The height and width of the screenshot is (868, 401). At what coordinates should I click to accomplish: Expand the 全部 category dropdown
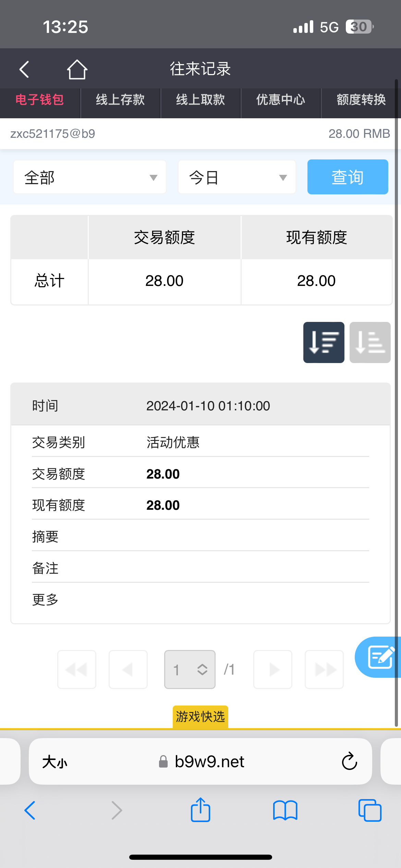point(90,177)
